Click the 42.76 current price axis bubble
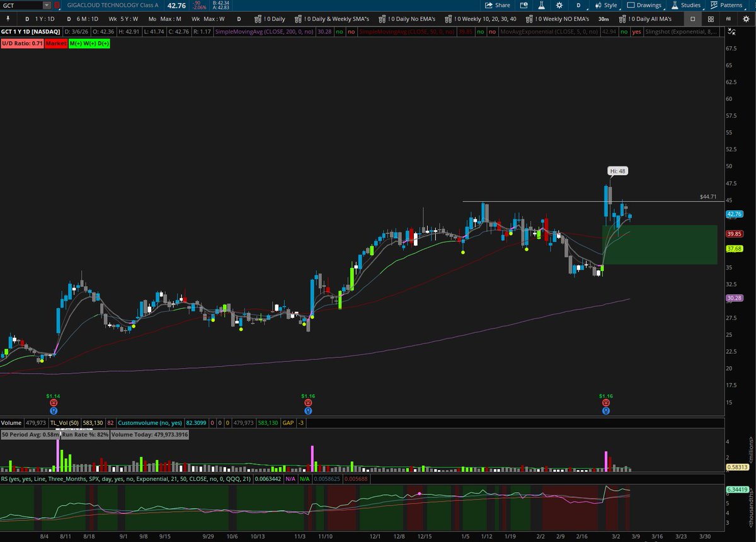This screenshot has width=756, height=542. point(735,214)
